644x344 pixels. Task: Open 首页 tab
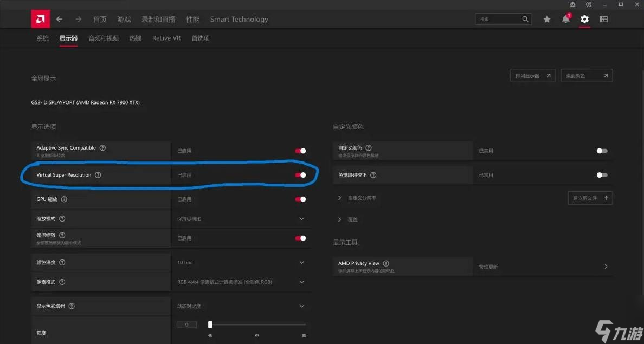click(100, 20)
